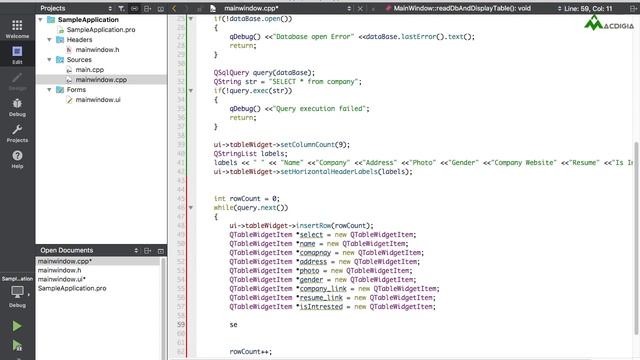The height and width of the screenshot is (360, 640).
Task: Close the mainwindow.cpp document
Action: click(x=360, y=8)
